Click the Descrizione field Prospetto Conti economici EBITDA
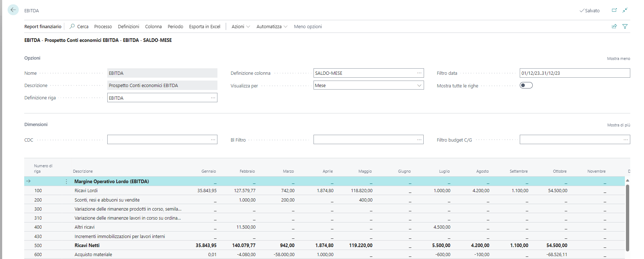 (162, 85)
